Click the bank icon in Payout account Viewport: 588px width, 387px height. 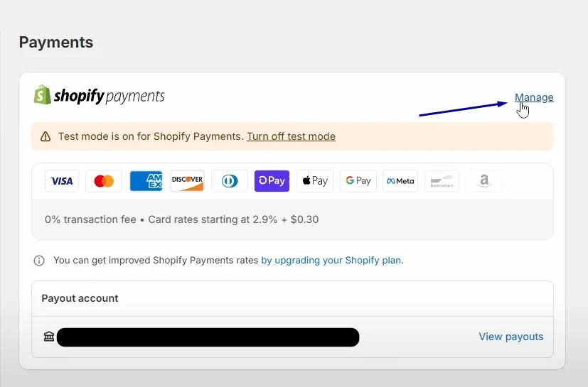pos(49,337)
